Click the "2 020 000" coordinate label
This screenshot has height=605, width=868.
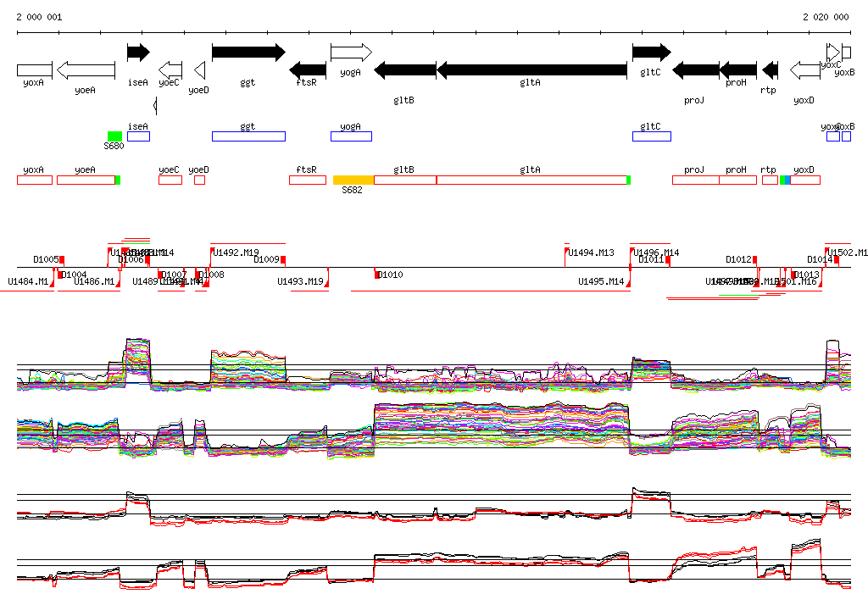(x=826, y=17)
